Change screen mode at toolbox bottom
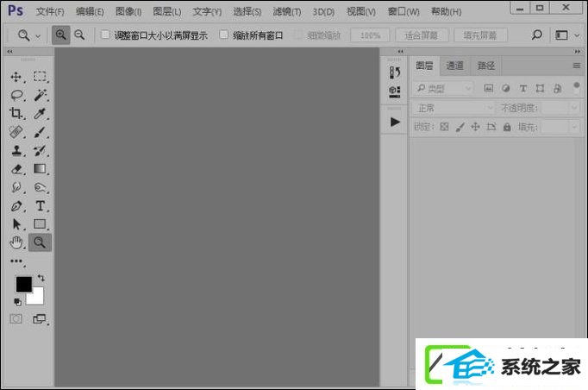588x390 pixels. (x=40, y=319)
